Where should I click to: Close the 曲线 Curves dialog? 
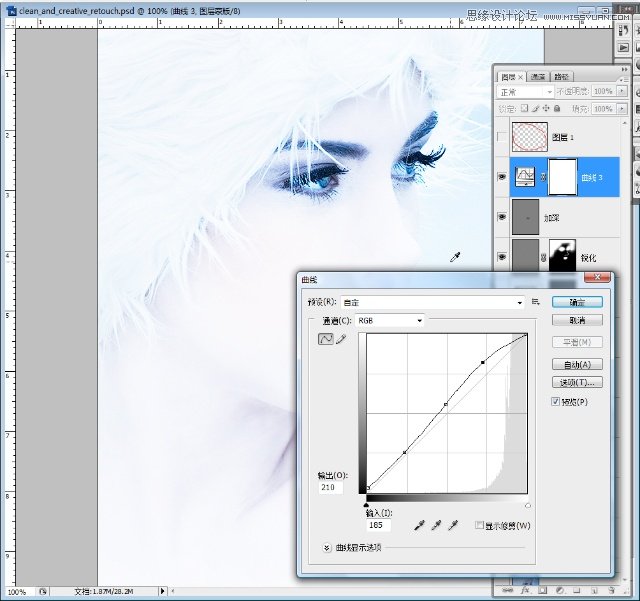(x=597, y=277)
